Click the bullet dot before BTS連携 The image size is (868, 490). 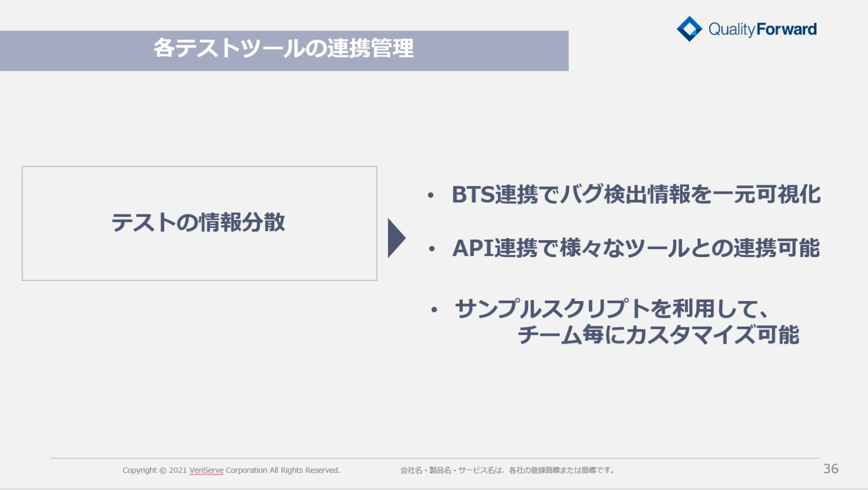click(x=431, y=196)
